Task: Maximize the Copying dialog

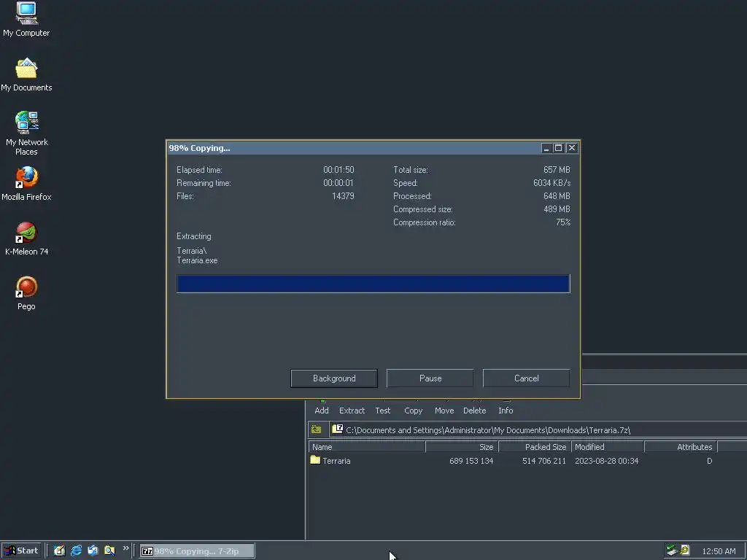Action: point(558,148)
